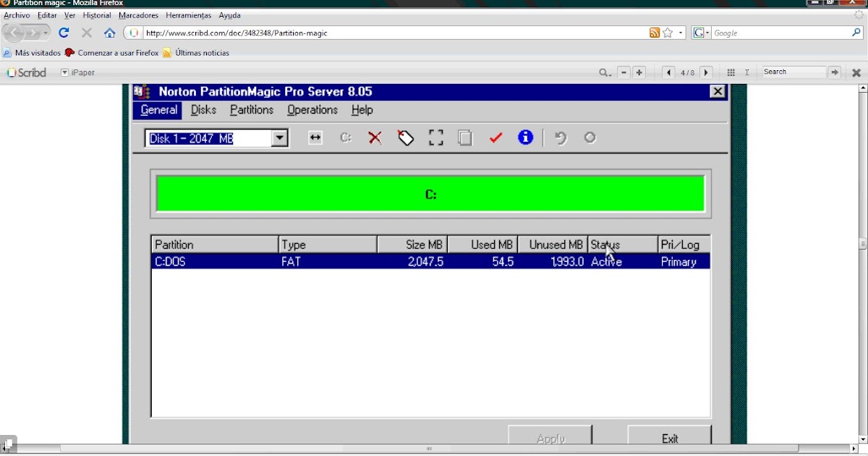Click the blue Info icon
Screen dimensions: 868x456
point(526,138)
